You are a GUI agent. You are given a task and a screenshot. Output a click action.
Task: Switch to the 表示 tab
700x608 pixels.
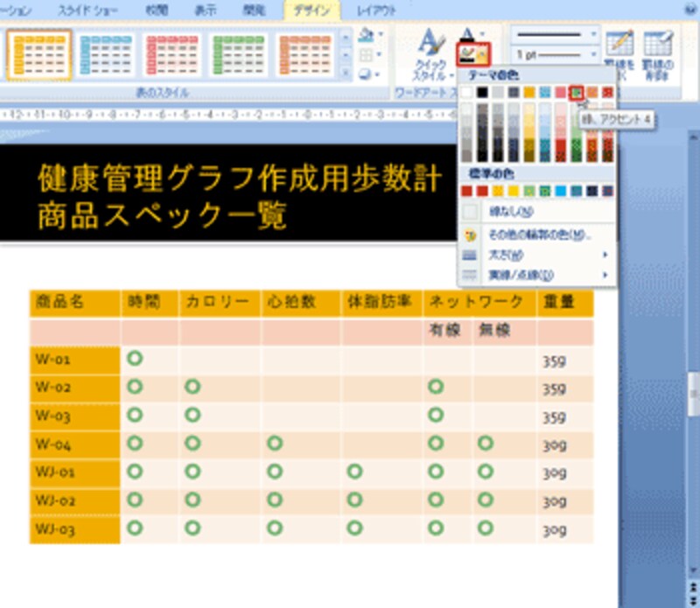pos(206,10)
